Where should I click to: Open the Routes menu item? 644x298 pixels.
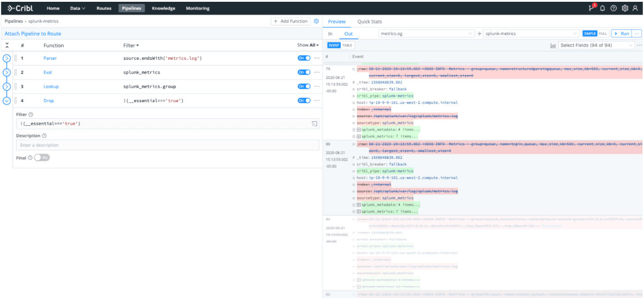104,8
